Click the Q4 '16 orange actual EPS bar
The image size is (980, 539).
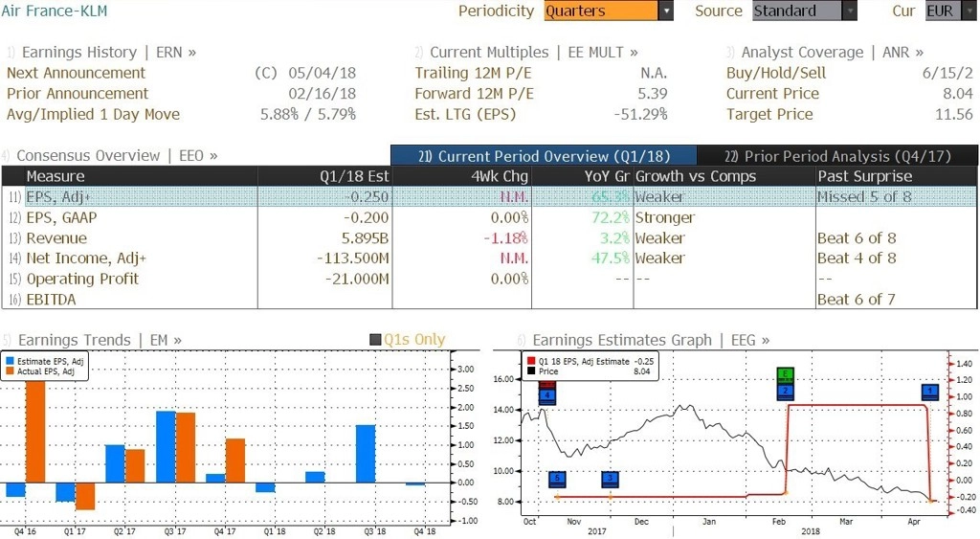pos(35,432)
